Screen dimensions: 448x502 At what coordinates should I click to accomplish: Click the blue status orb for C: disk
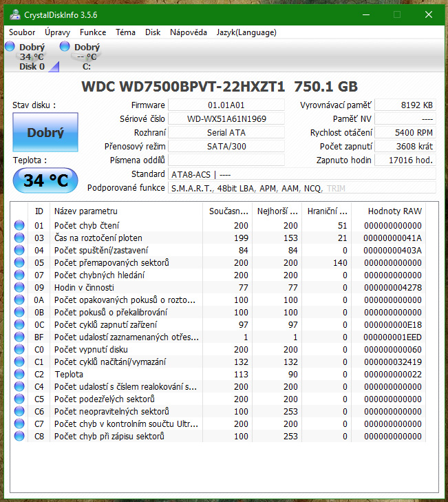[65, 46]
